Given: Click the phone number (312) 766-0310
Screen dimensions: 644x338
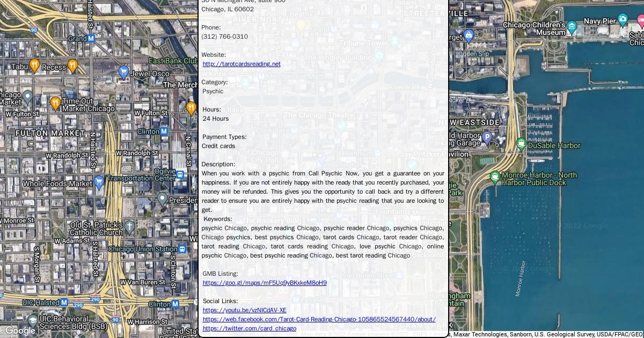Looking at the screenshot, I should [225, 36].
